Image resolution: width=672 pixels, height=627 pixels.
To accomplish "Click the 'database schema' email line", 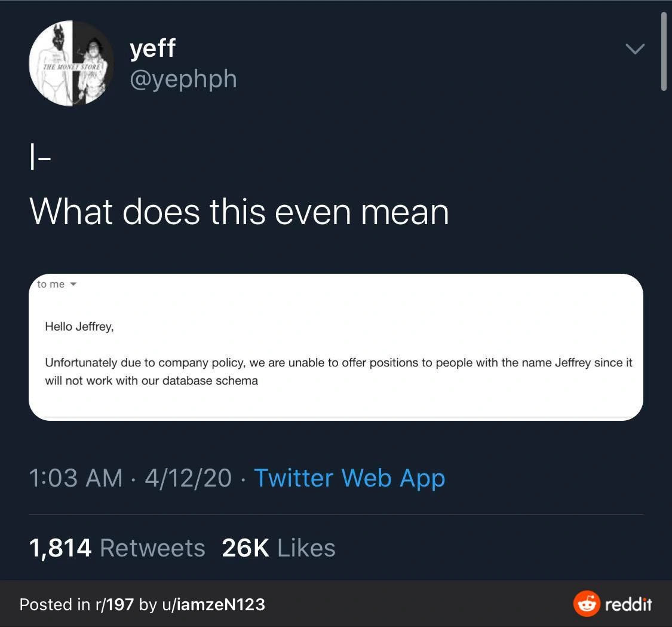I will click(x=151, y=381).
